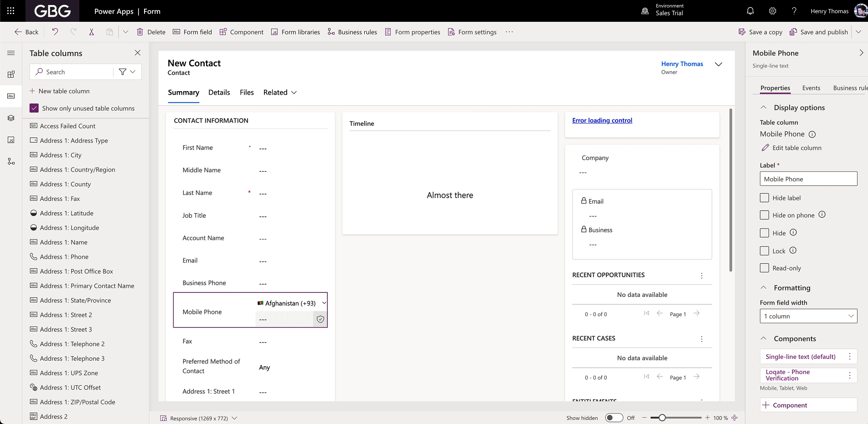Viewport: 868px width, 424px height.
Task: Open the Afghanistan country code selector
Action: tap(291, 303)
